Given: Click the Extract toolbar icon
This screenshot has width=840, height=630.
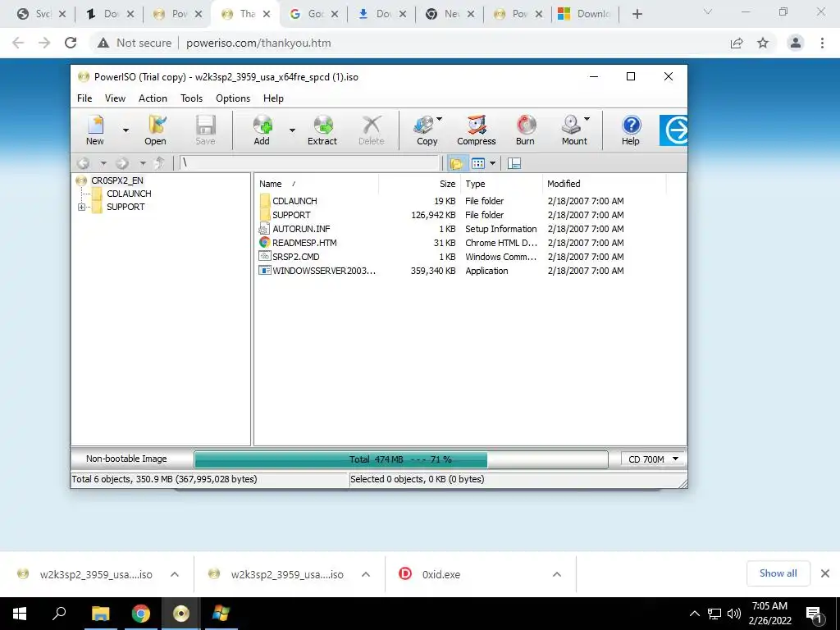Looking at the screenshot, I should tap(322, 130).
